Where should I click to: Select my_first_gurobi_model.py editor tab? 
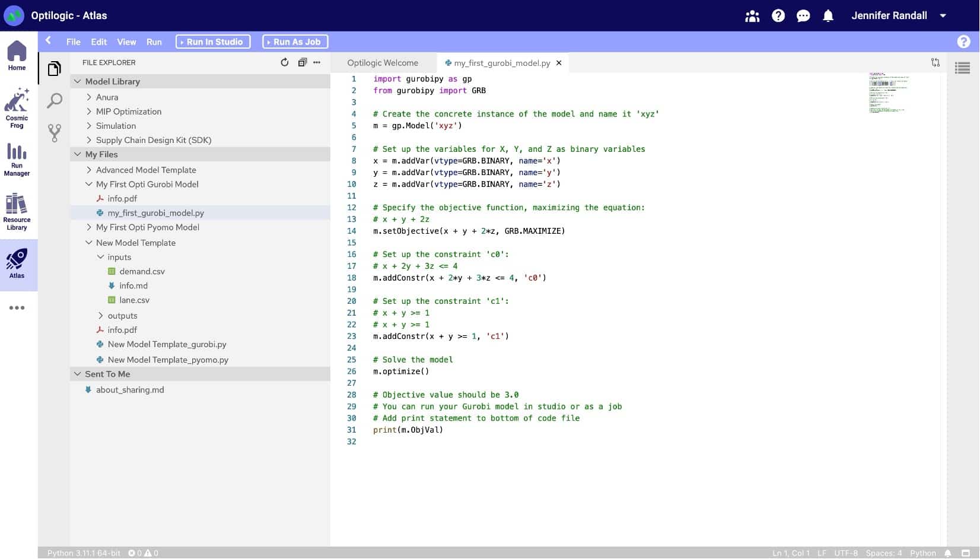[x=502, y=63]
